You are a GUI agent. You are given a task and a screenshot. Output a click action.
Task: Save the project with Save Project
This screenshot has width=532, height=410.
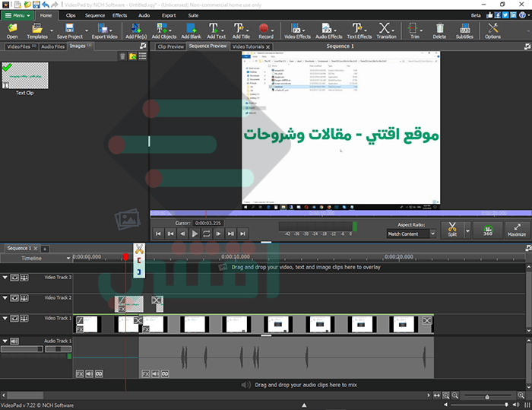70,31
